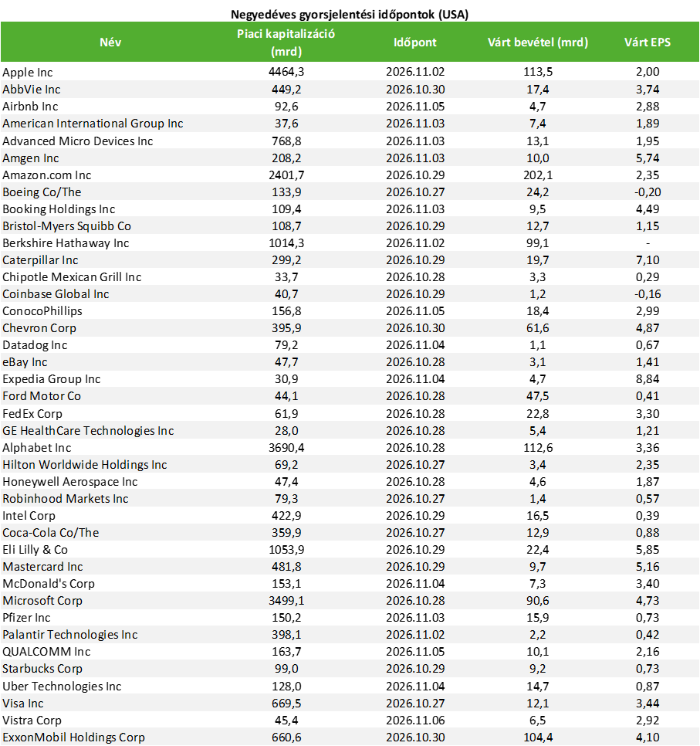Click Alphabet's market cap 3690,4
The image size is (700, 746).
click(x=286, y=448)
